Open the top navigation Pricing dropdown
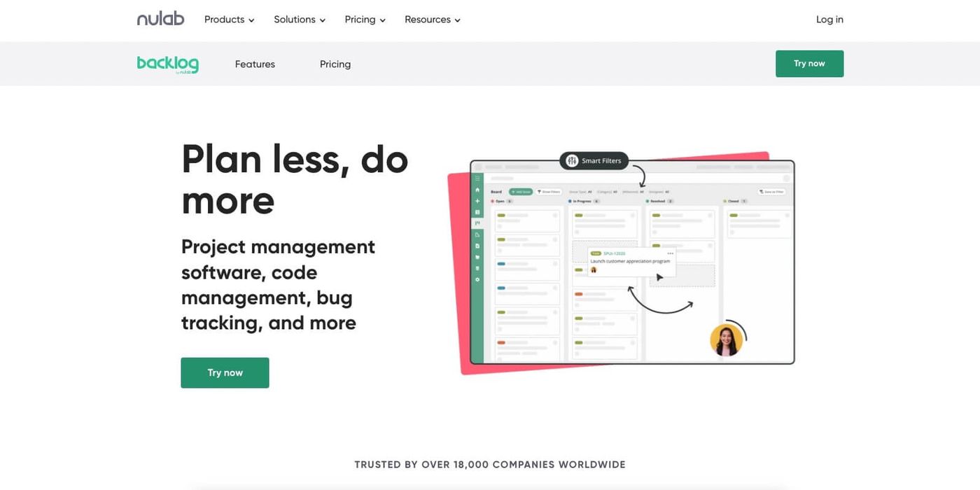Image resolution: width=980 pixels, height=490 pixels. coord(365,20)
